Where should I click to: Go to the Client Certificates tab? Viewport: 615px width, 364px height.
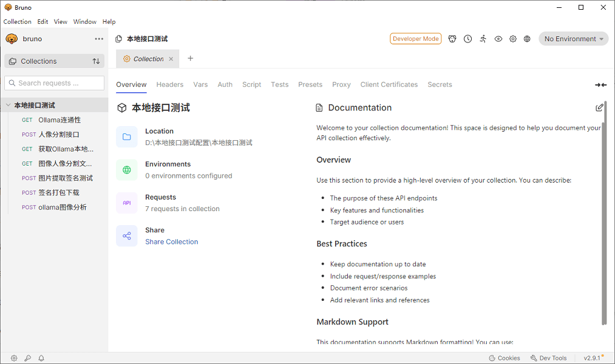click(389, 85)
